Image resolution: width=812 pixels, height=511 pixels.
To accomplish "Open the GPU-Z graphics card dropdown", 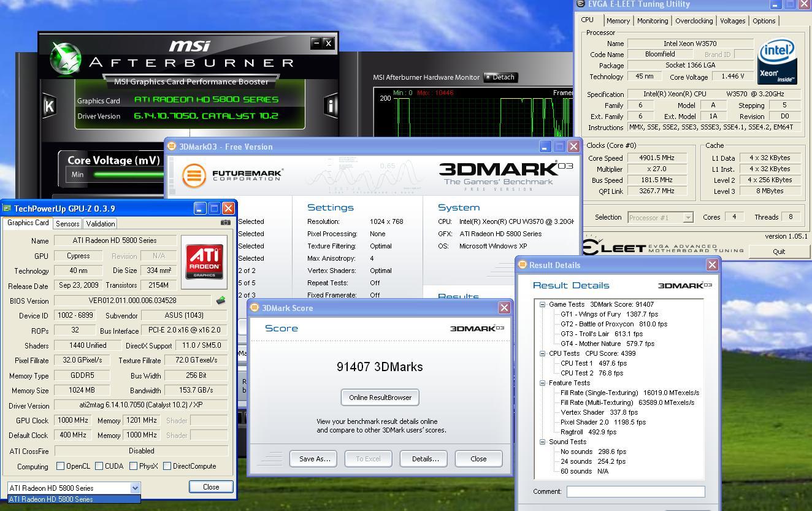I will (x=135, y=488).
